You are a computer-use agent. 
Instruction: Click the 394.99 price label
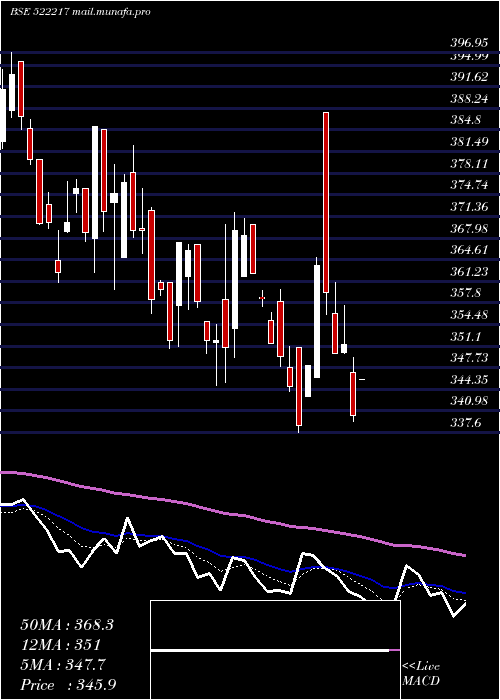469,56
